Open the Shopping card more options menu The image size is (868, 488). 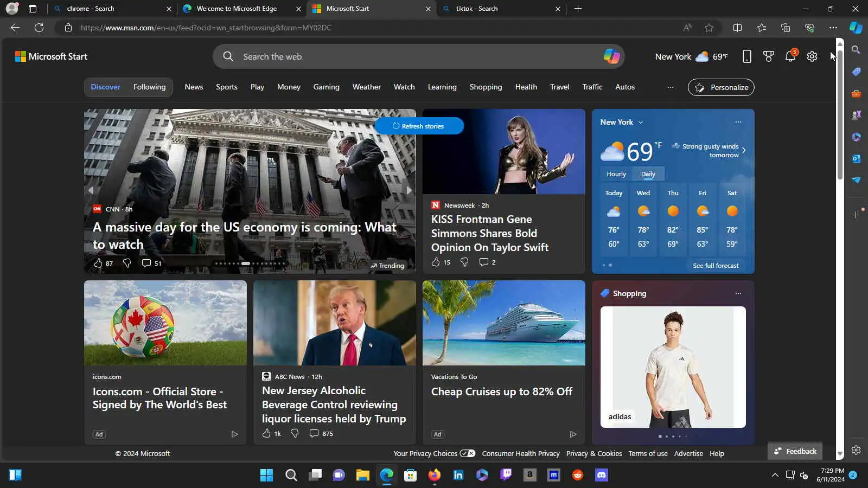738,293
